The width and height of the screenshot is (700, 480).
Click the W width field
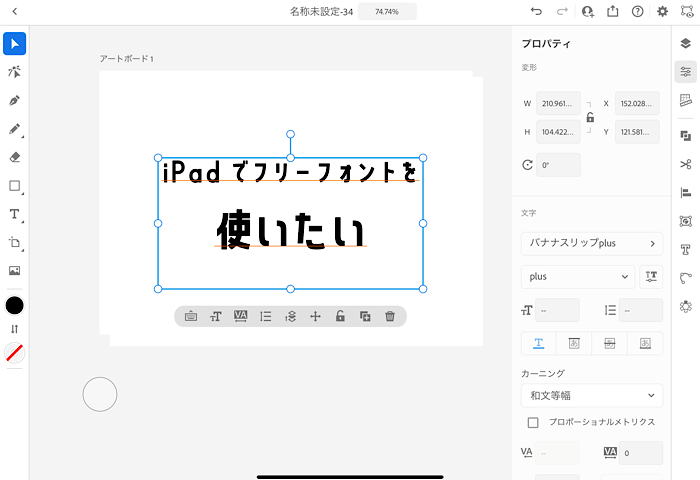558,104
